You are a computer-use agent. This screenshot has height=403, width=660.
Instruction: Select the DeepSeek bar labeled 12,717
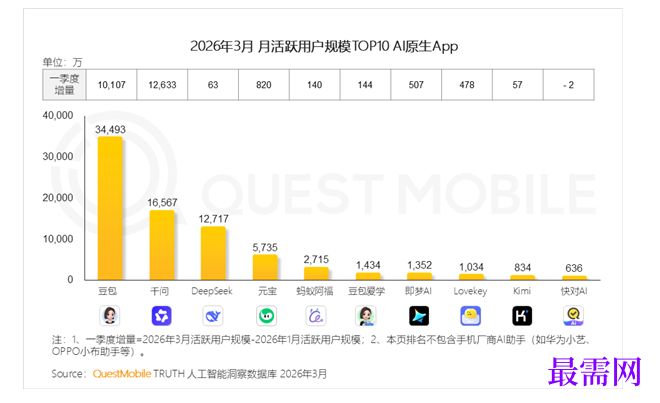point(213,253)
